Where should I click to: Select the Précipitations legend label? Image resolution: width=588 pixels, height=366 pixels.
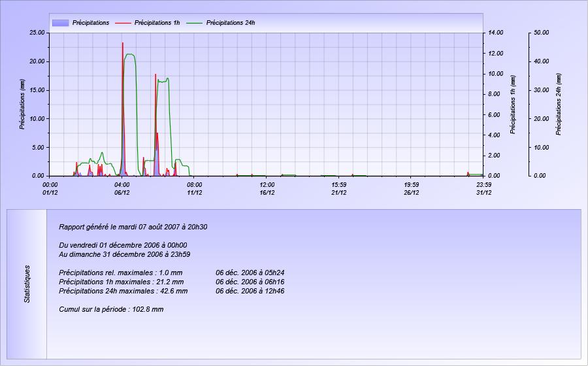coord(91,23)
